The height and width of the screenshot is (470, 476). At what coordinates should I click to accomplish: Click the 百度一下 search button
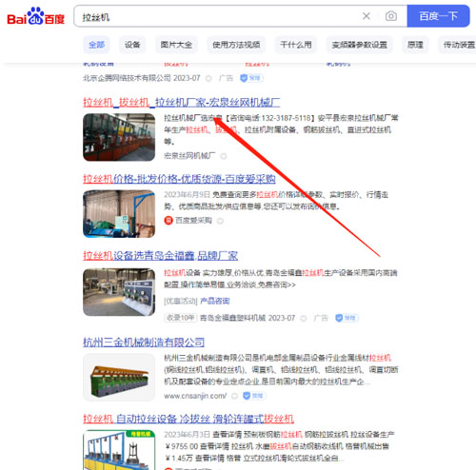tap(438, 16)
